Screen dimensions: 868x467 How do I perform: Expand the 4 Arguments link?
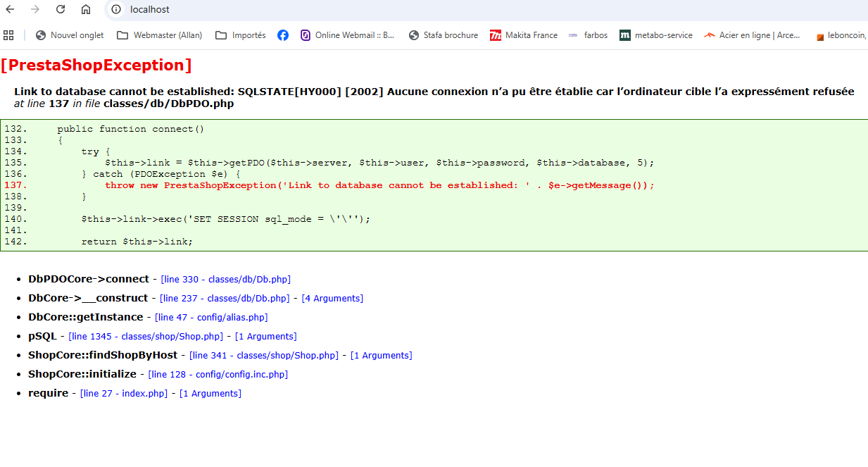(x=332, y=299)
